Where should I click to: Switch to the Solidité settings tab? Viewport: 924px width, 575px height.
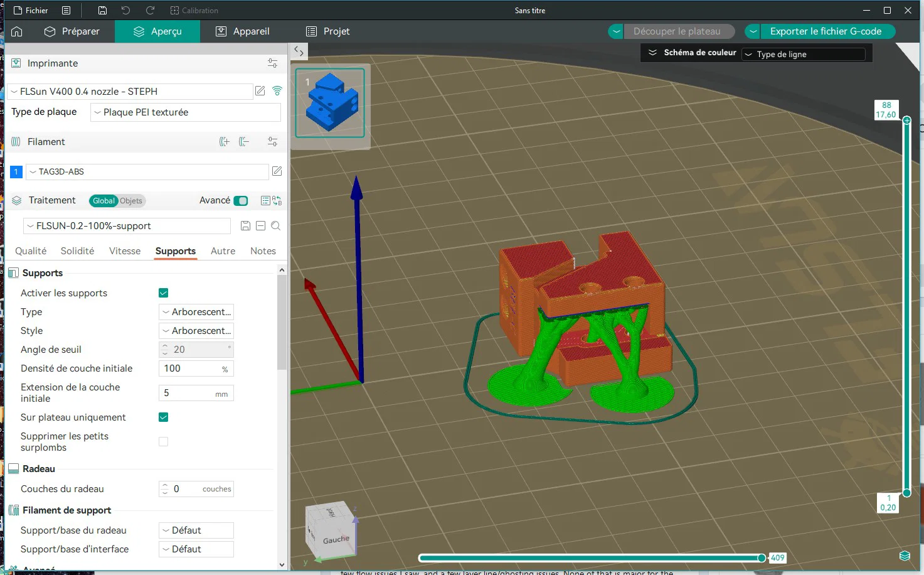[77, 251]
